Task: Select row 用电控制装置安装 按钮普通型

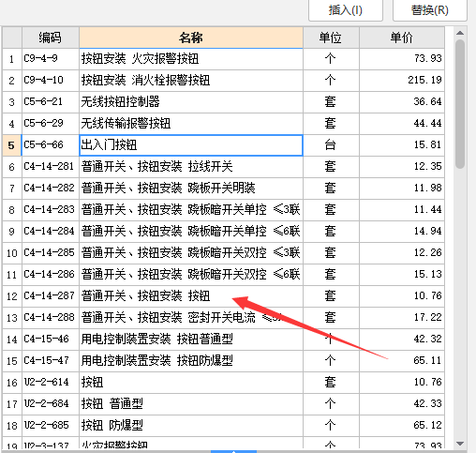Action: pyautogui.click(x=191, y=340)
